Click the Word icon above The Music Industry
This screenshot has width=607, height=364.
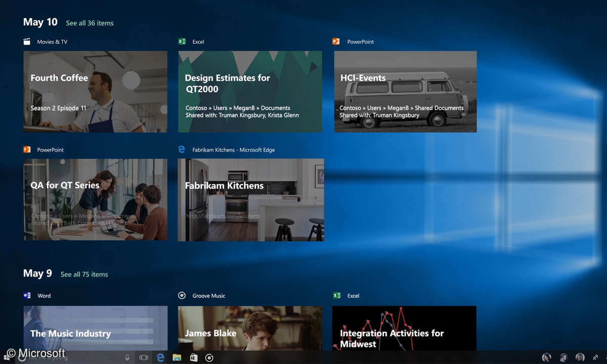(27, 295)
